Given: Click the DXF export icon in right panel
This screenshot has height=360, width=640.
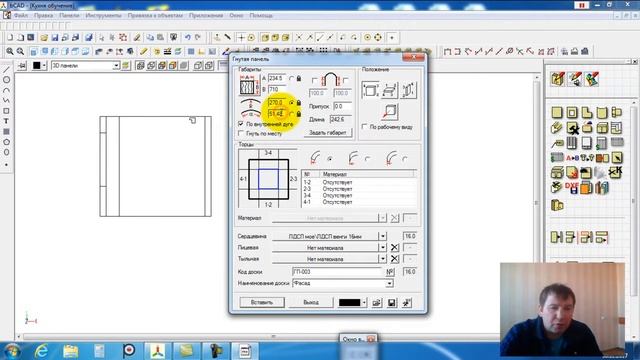Looking at the screenshot, I should click(x=571, y=188).
